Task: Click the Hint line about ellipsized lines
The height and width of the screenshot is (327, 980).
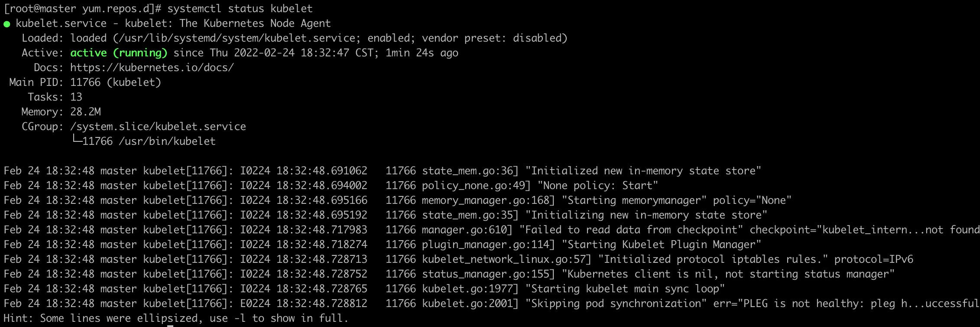Action: [x=176, y=318]
